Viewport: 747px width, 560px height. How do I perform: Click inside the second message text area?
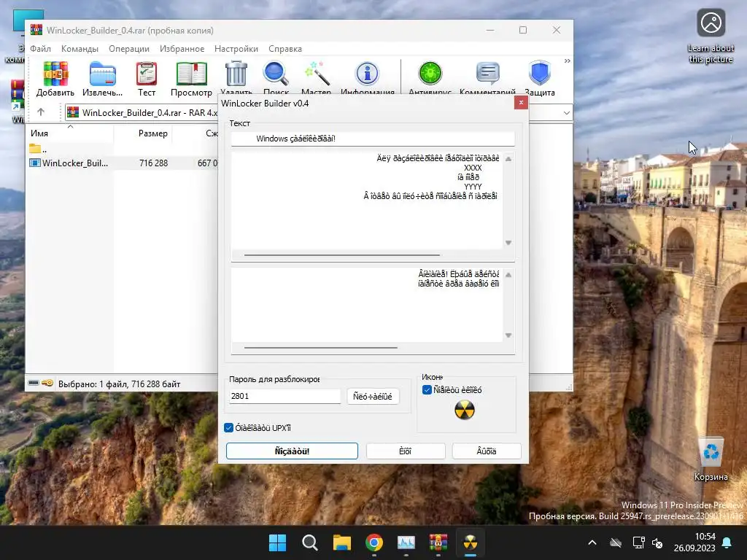tap(367, 305)
